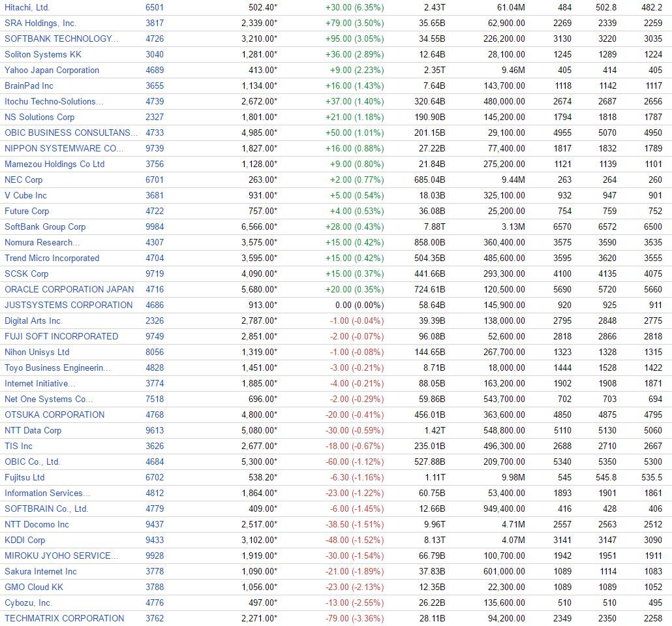
Task: Open ticker code 9433
Action: (x=155, y=540)
